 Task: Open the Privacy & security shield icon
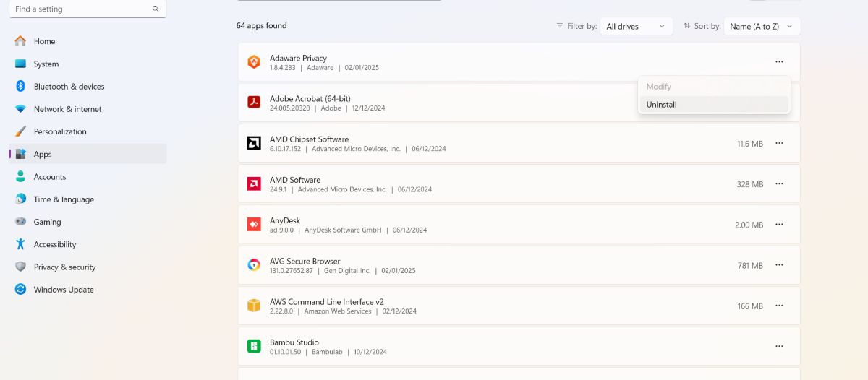pyautogui.click(x=20, y=267)
